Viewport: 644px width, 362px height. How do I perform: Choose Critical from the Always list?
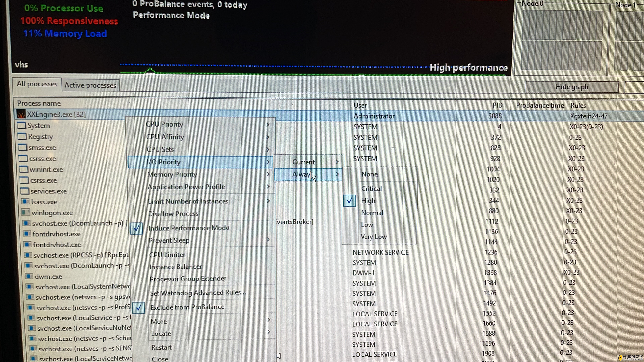[x=371, y=188]
